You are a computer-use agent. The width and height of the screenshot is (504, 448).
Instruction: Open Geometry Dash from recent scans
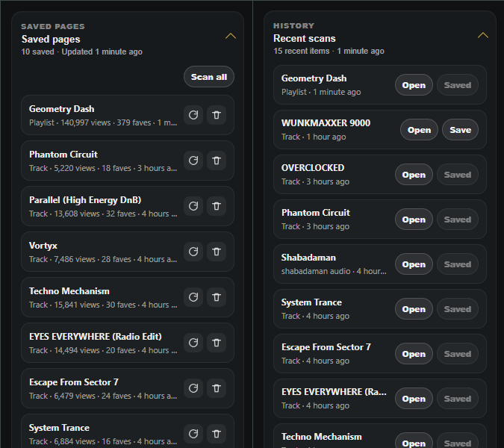[x=414, y=85]
